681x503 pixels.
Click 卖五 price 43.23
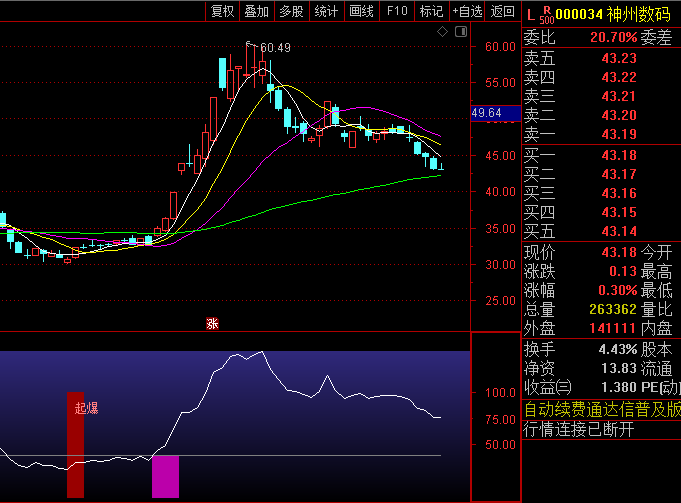pos(619,58)
